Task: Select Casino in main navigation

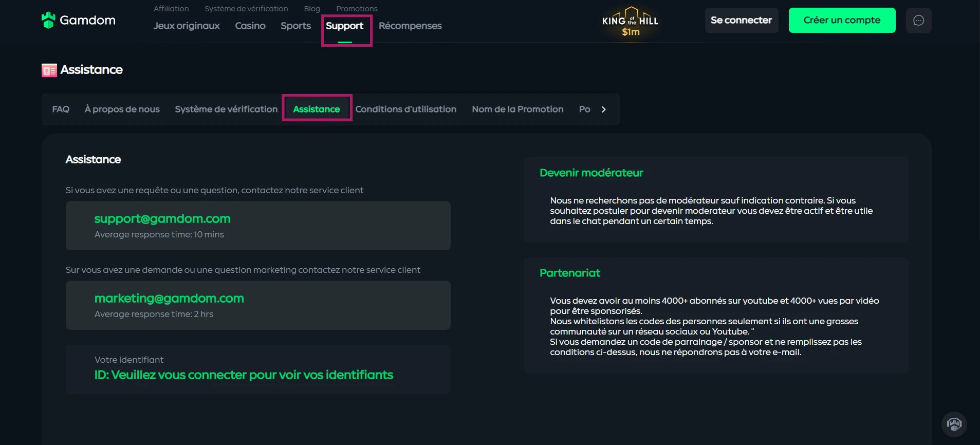Action: [x=250, y=26]
